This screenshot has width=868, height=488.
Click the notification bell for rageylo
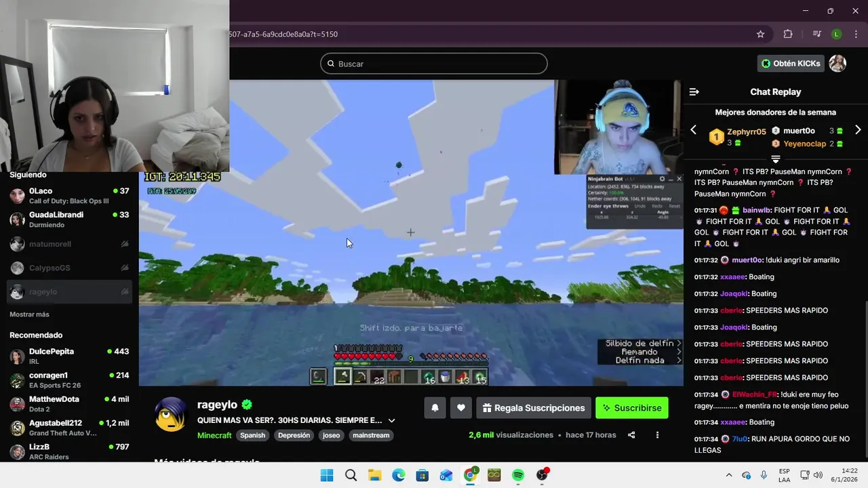[435, 407]
